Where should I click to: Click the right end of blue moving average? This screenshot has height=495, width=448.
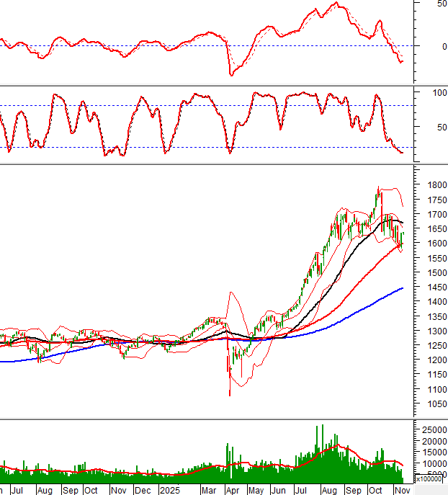(402, 288)
